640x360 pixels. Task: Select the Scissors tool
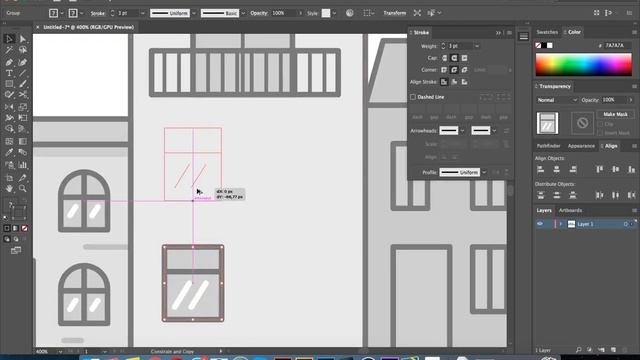coord(23,95)
